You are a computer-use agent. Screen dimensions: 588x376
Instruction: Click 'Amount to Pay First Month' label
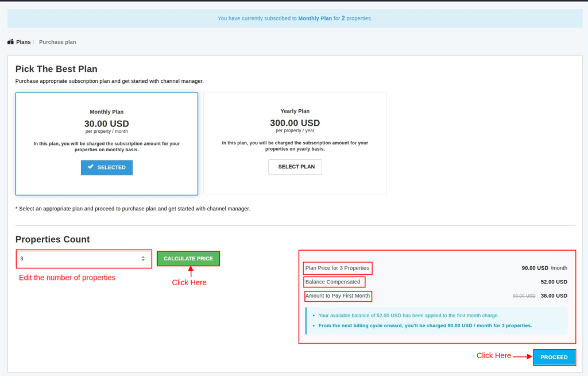point(338,296)
